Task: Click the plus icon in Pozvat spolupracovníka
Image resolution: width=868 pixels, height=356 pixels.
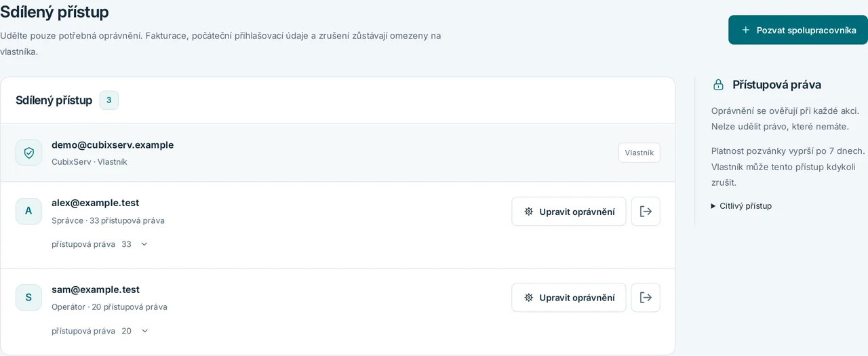Action: coord(746,30)
